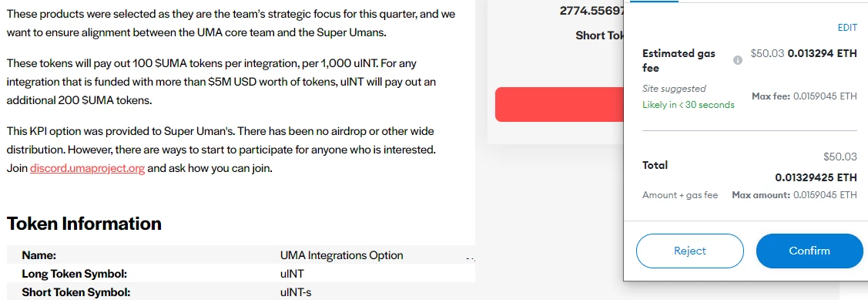Confirm the MetaMask transaction

coord(809,251)
